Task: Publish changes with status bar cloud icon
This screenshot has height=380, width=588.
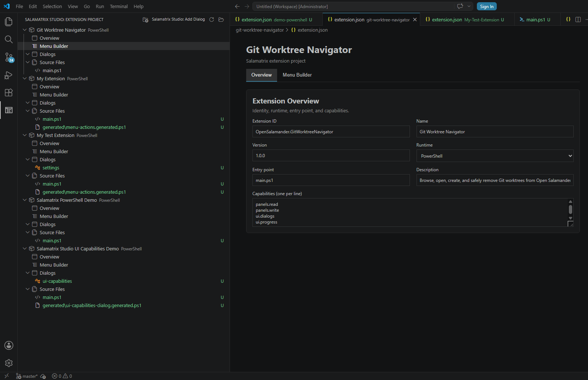Action: 43,376
